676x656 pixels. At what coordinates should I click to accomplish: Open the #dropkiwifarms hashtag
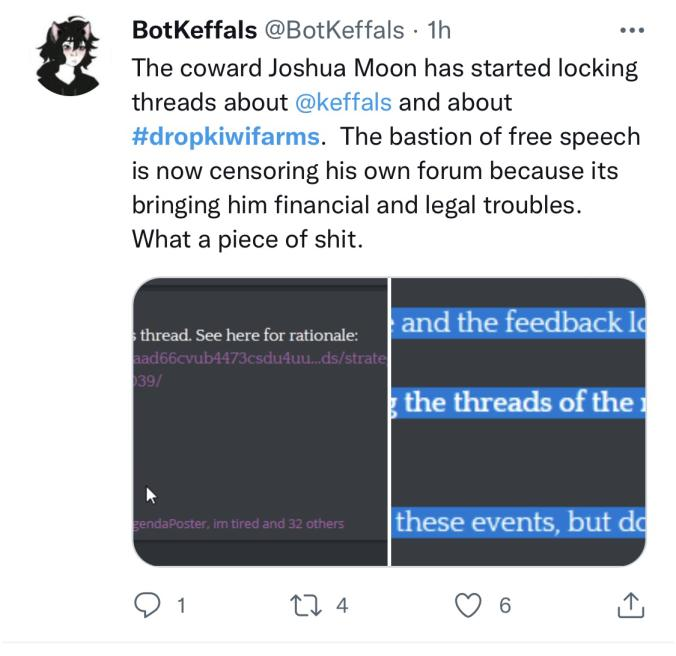coord(226,137)
